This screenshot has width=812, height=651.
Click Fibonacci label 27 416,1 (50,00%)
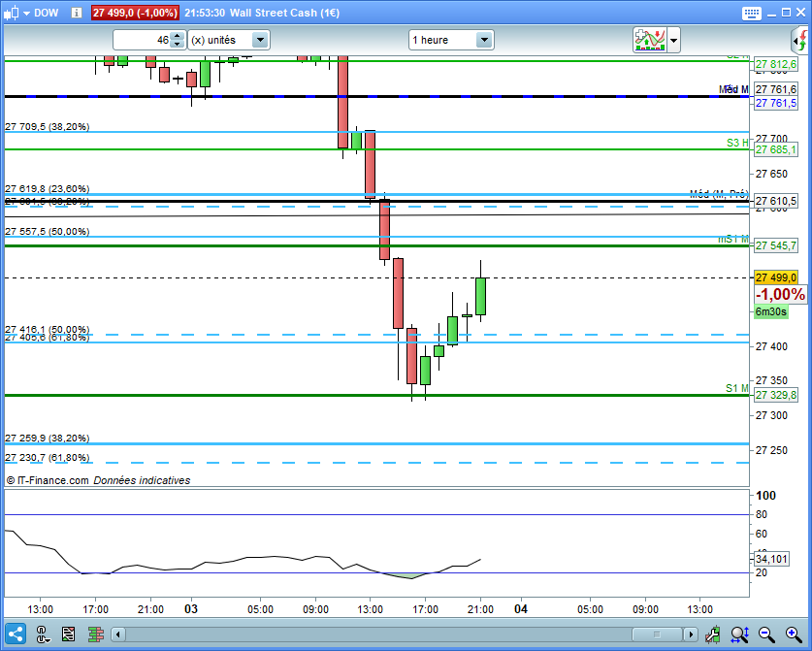tap(48, 330)
